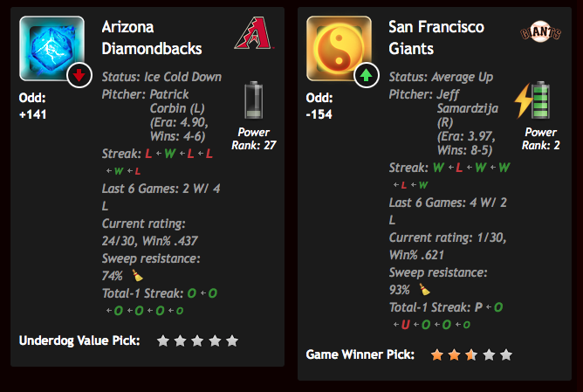Viewport: 583px width, 392px height.
Task: Click the Diamondbacks sweep resistance broom icon
Action: pos(138,276)
